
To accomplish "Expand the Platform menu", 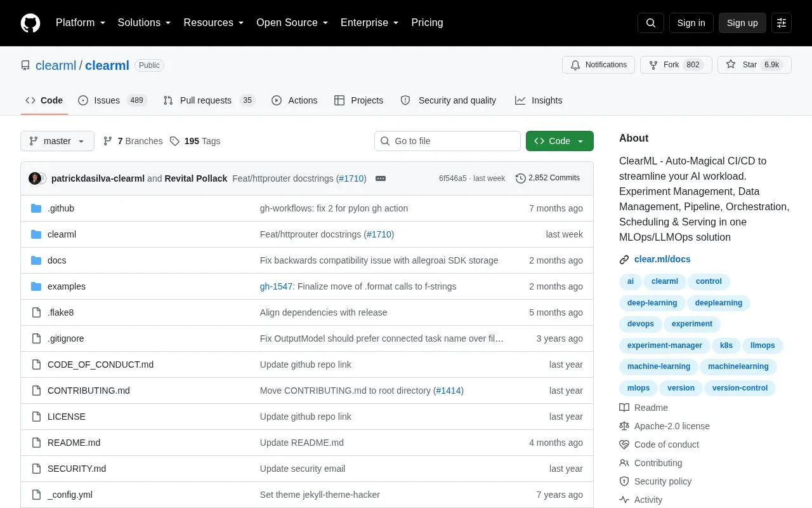I will [x=81, y=23].
